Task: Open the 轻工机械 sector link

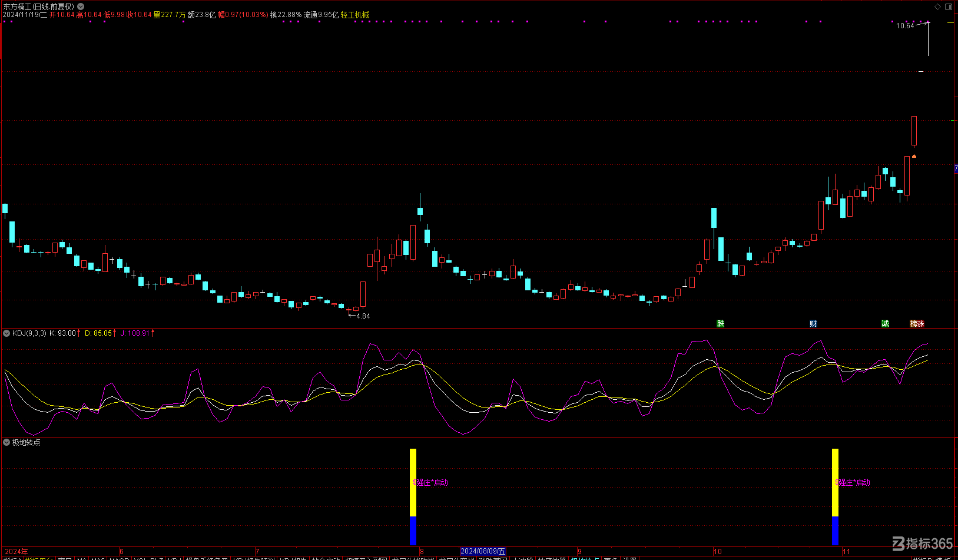Action: pos(355,15)
